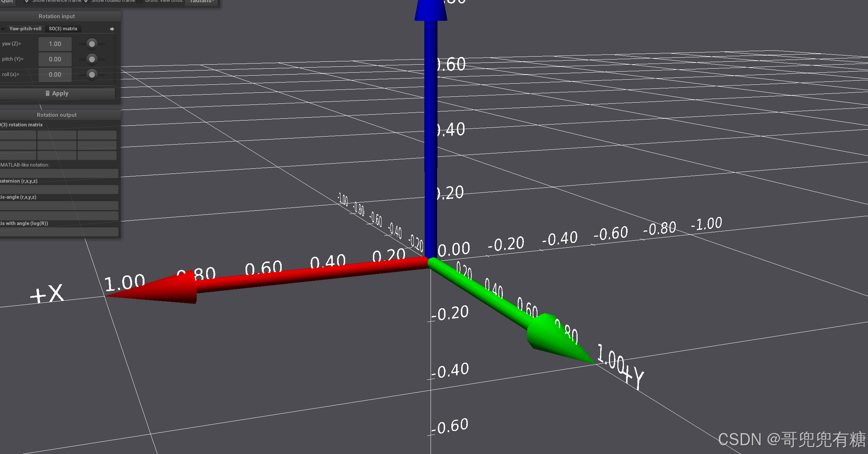The image size is (868, 454).
Task: Toggle Show reference frame checkbox
Action: pos(27,1)
